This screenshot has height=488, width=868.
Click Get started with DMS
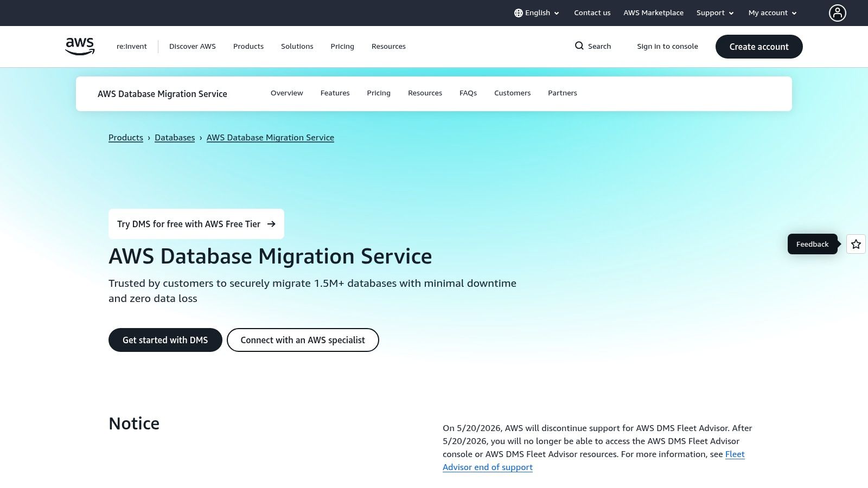165,340
